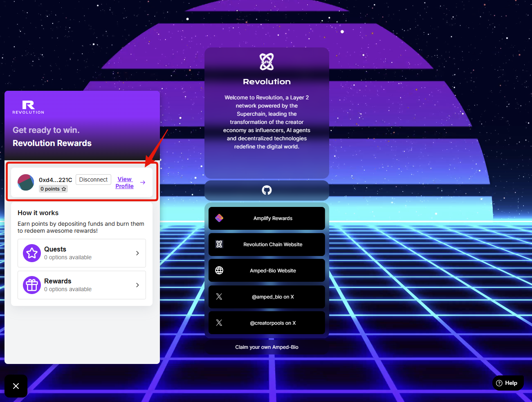Click the X logo beside @creatorpools
532x402 pixels.
tap(219, 323)
